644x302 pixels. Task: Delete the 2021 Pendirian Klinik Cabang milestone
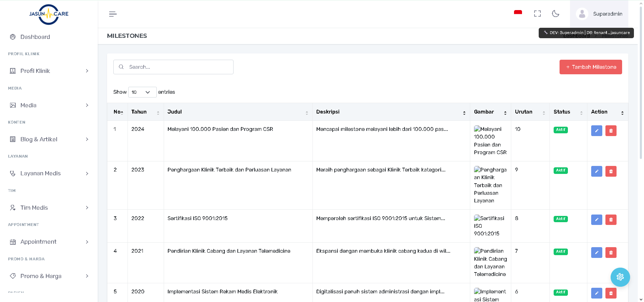pyautogui.click(x=611, y=252)
